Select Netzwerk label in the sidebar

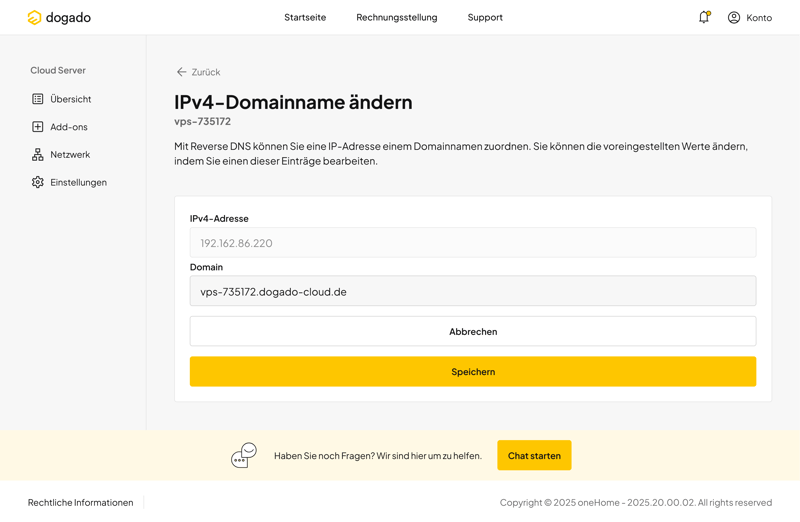click(x=70, y=155)
